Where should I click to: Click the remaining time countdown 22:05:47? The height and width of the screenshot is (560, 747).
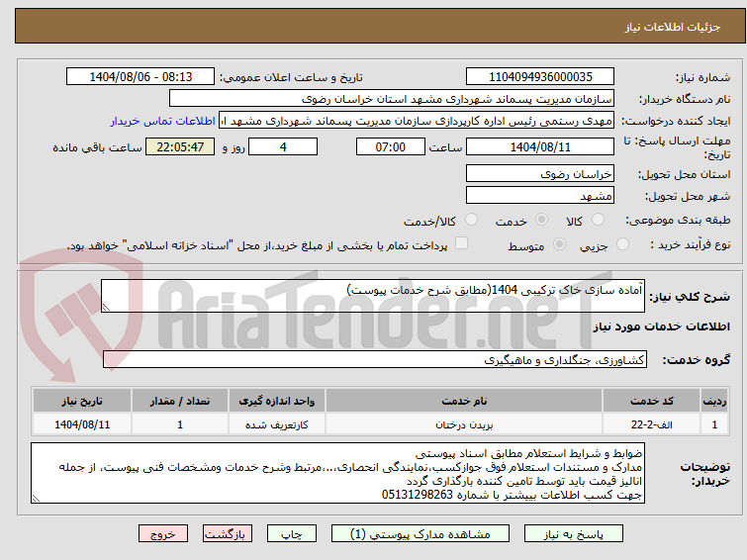click(180, 146)
